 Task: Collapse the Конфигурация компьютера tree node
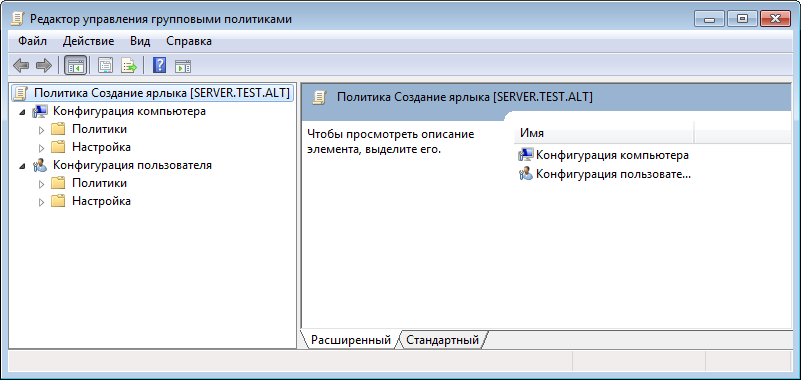click(x=22, y=112)
